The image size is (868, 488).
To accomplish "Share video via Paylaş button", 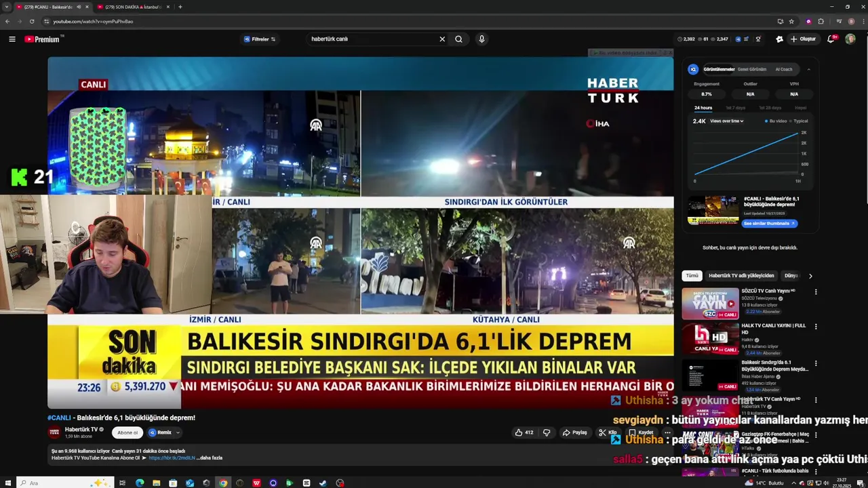I will point(574,432).
